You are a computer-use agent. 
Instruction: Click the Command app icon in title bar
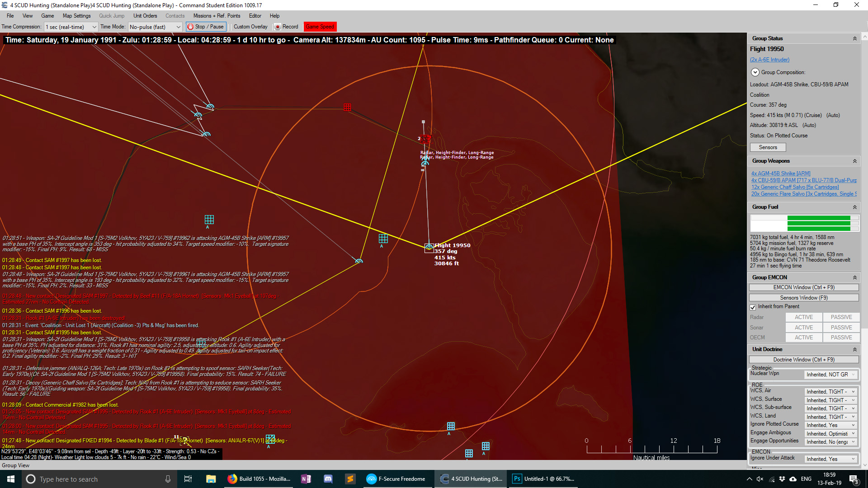4,5
